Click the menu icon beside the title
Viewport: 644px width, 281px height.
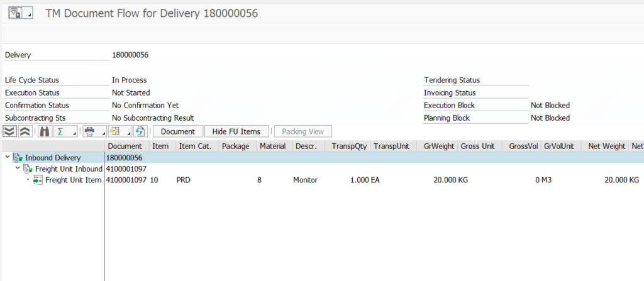[x=17, y=13]
